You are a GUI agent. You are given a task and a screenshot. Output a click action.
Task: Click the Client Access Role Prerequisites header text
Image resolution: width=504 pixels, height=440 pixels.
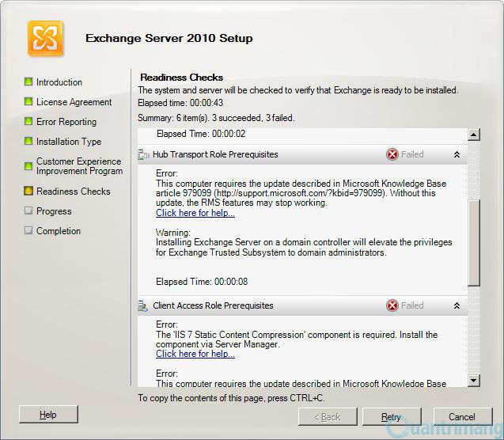coord(213,305)
